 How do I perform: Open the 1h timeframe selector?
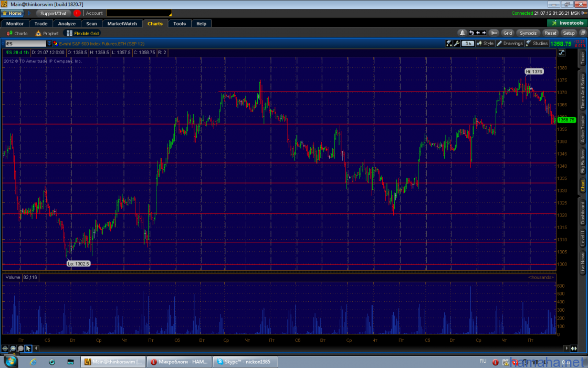(x=468, y=44)
